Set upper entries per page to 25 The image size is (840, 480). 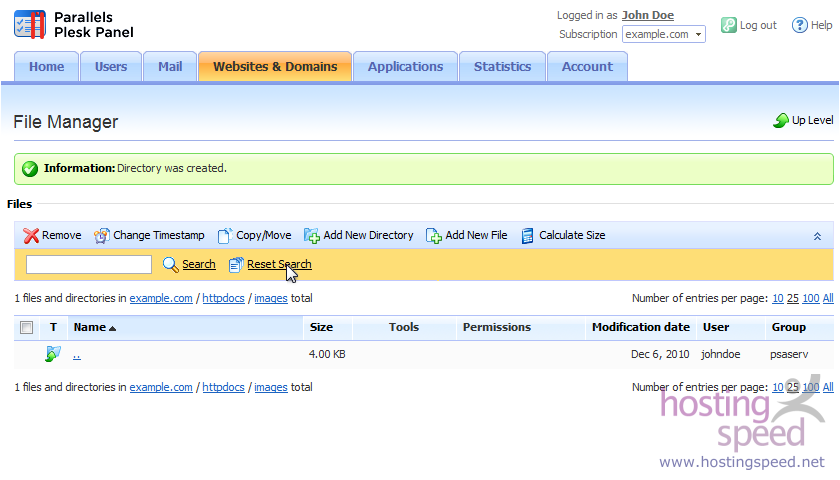coord(793,298)
